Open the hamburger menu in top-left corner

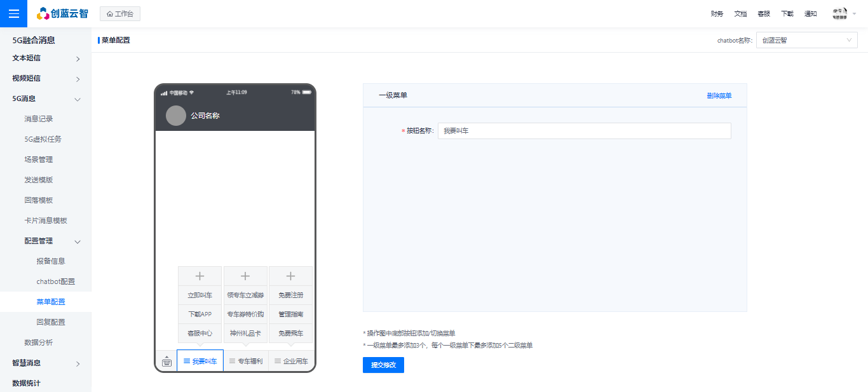[13, 13]
